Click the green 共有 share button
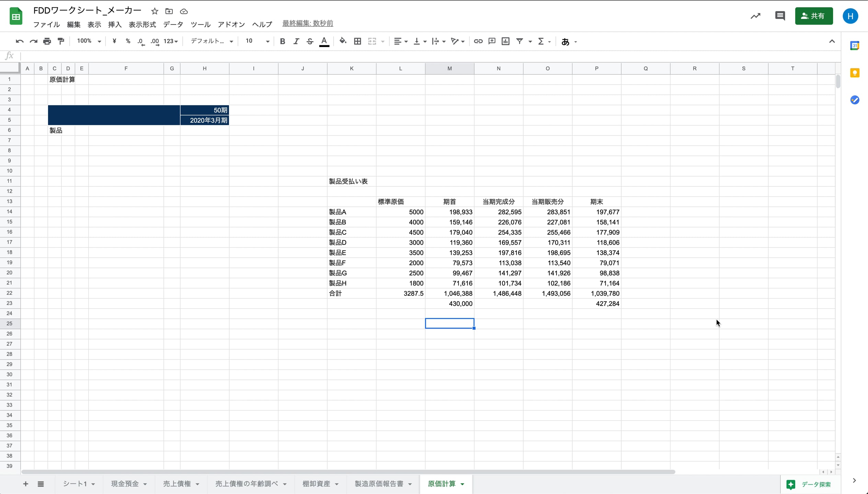 click(813, 16)
